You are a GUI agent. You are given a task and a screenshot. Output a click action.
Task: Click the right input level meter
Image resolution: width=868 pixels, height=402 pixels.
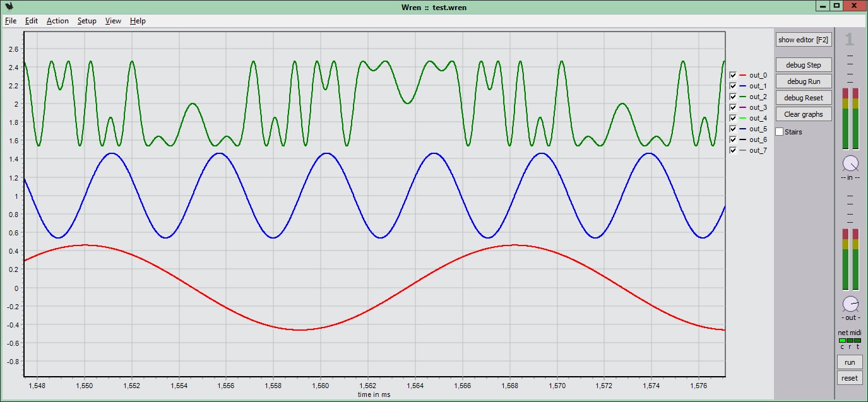click(855, 118)
